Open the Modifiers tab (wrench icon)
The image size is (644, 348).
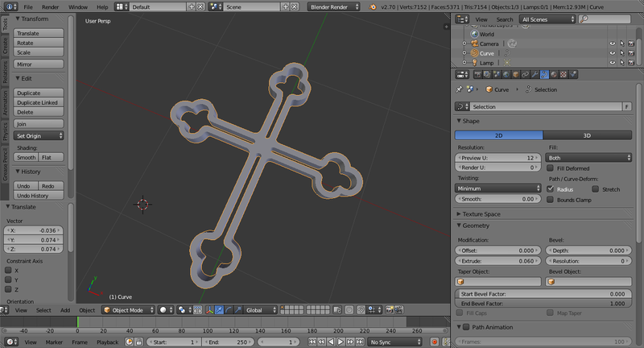click(x=535, y=74)
